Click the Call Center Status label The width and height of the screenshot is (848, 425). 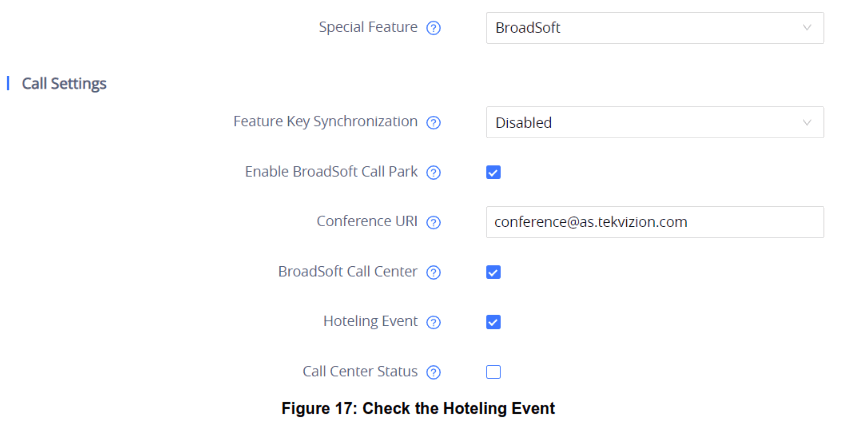tap(360, 371)
